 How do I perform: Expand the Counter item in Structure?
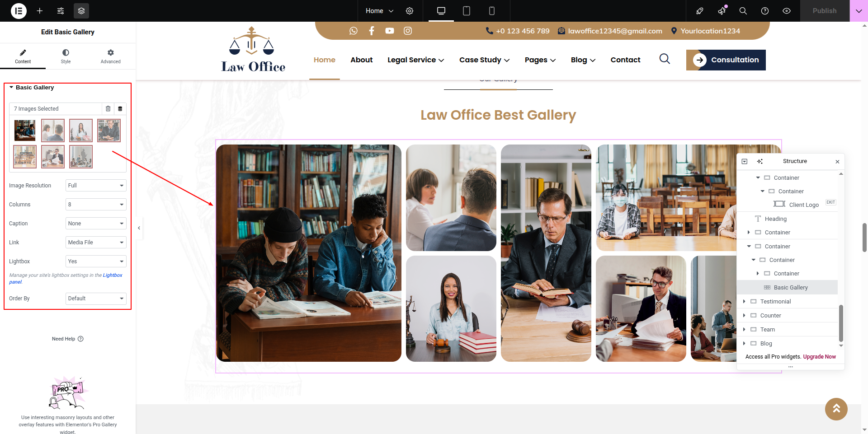744,316
